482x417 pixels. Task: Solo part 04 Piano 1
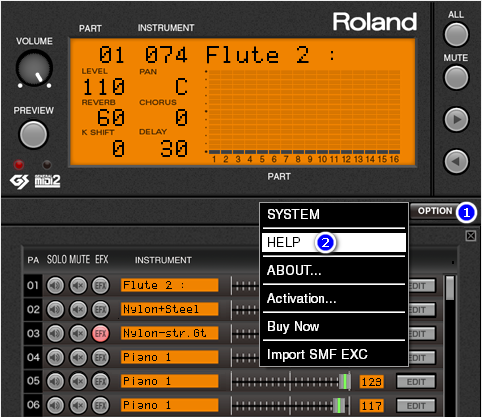(55, 357)
